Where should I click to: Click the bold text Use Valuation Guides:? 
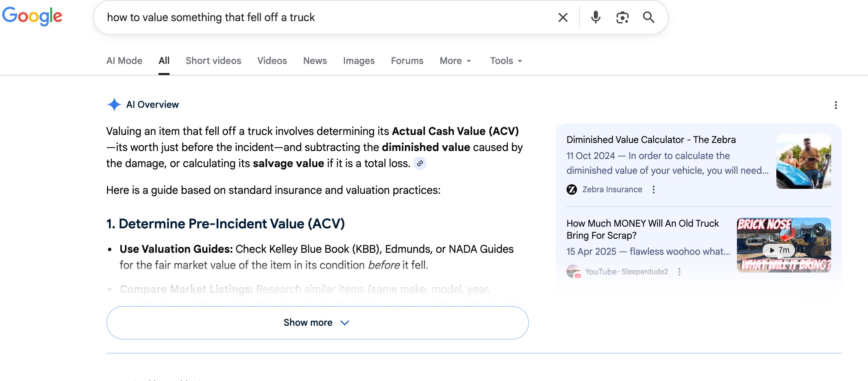point(176,249)
